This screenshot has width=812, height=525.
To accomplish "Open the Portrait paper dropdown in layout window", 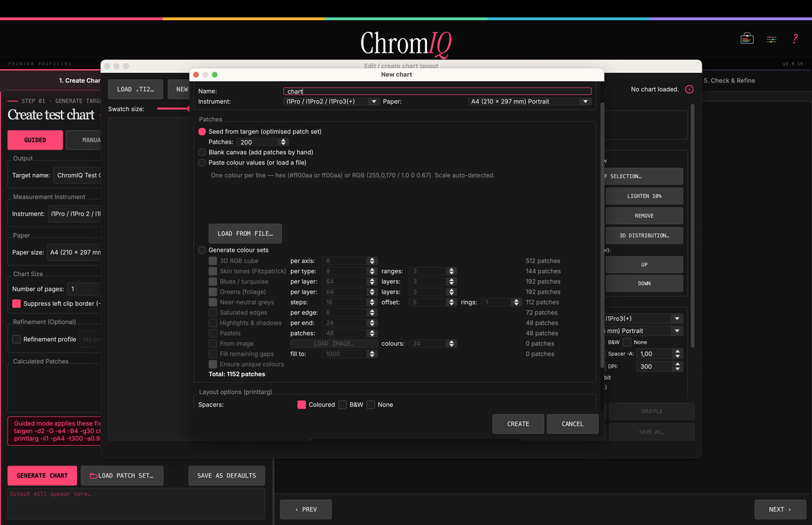I will coord(644,331).
